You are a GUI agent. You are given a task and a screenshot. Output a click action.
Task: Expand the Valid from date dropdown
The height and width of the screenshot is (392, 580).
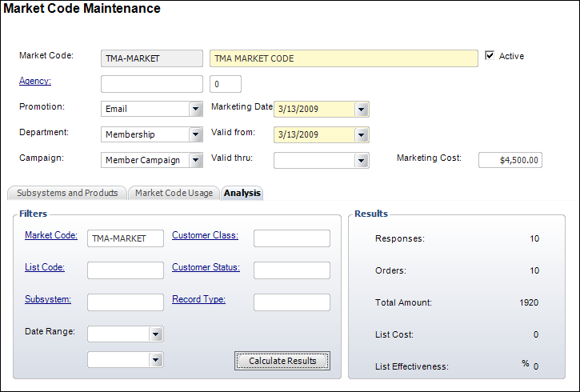[x=362, y=135]
